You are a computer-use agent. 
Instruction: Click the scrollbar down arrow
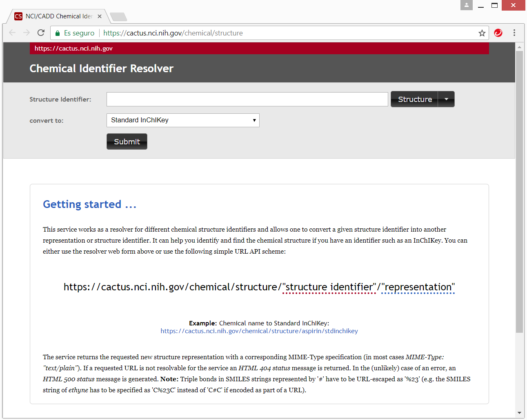click(x=519, y=413)
